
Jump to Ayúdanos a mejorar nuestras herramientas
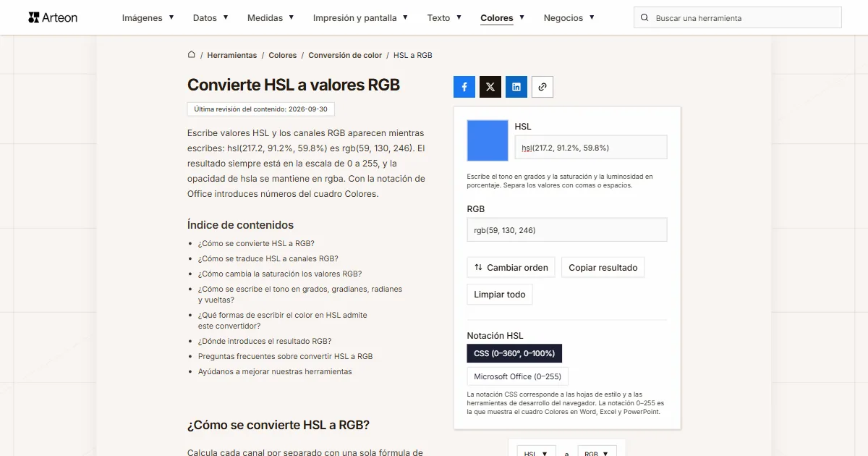coord(275,371)
